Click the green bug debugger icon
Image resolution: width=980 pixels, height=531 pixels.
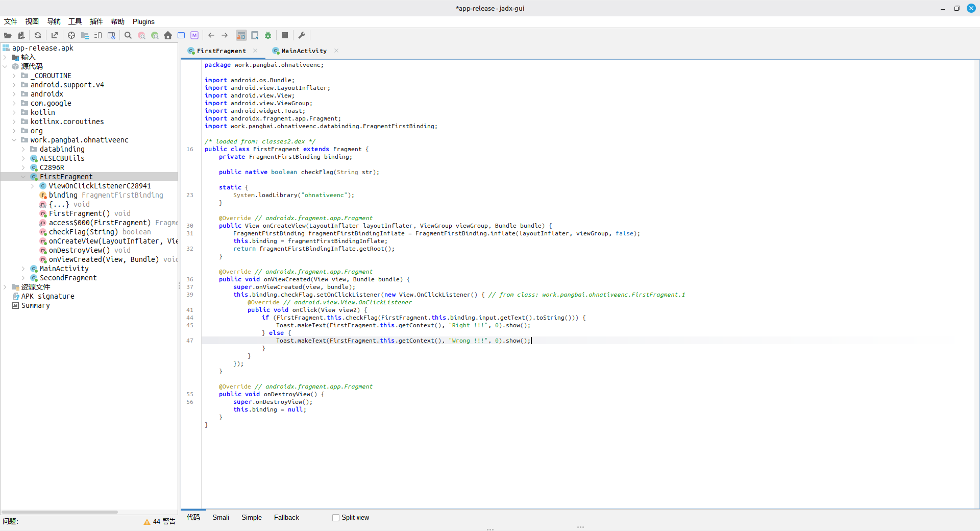click(x=268, y=36)
